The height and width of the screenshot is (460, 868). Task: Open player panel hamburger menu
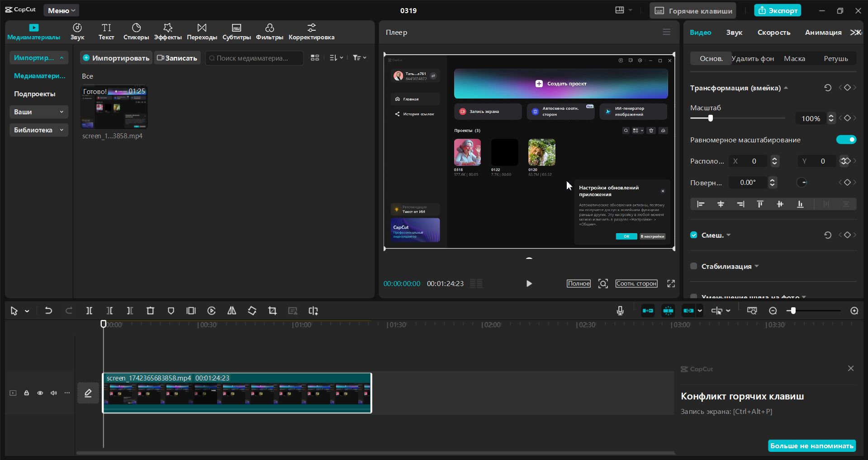[x=666, y=32]
